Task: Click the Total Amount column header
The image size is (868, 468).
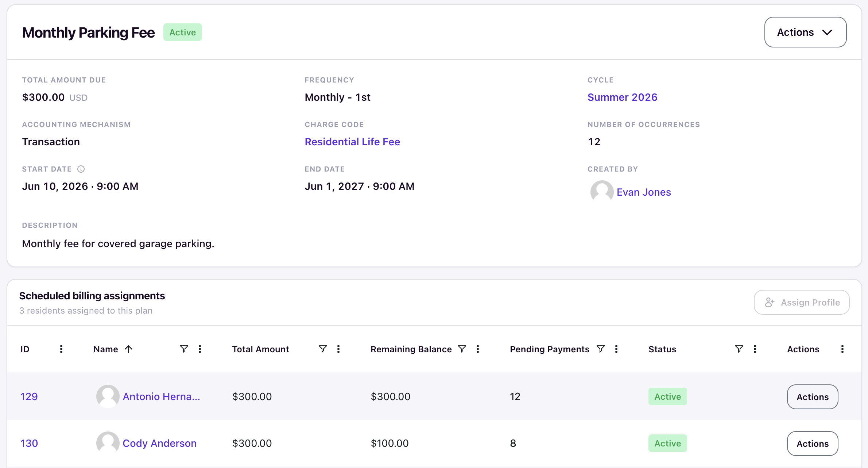Action: [260, 349]
